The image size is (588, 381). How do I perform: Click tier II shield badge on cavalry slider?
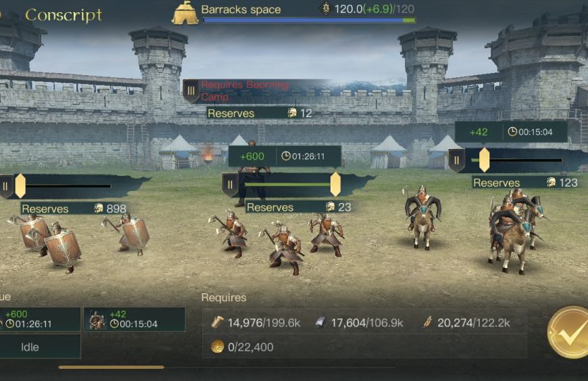(x=456, y=160)
